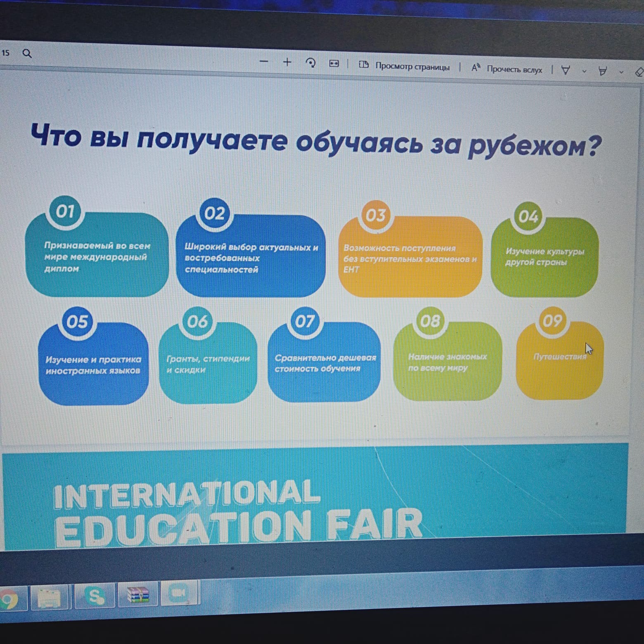Click the page number field showing 15
The width and height of the screenshot is (644, 644).
(6, 53)
